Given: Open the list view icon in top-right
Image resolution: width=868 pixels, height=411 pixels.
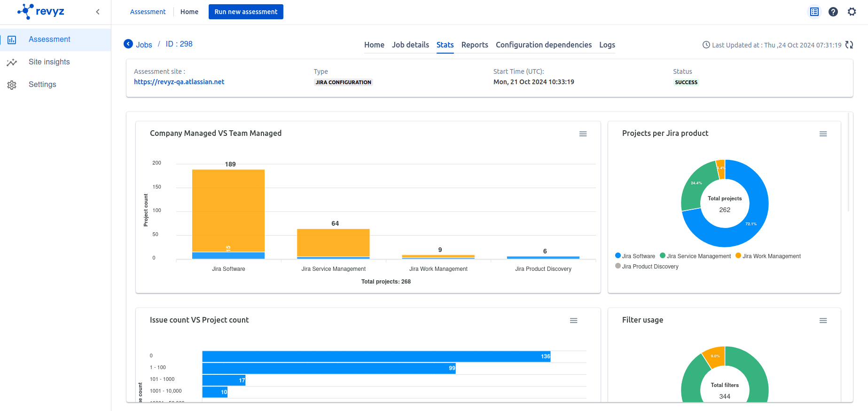Looking at the screenshot, I should 814,12.
